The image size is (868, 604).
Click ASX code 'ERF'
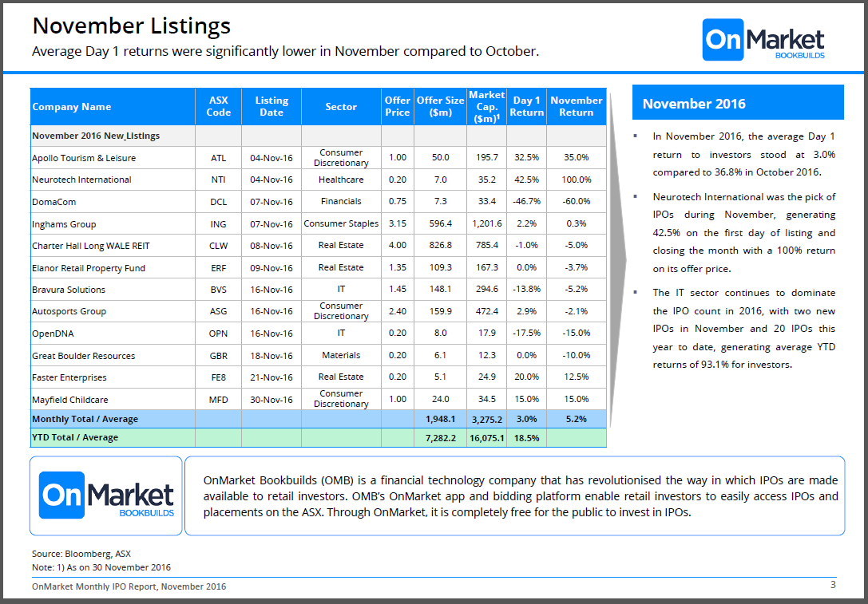[219, 268]
